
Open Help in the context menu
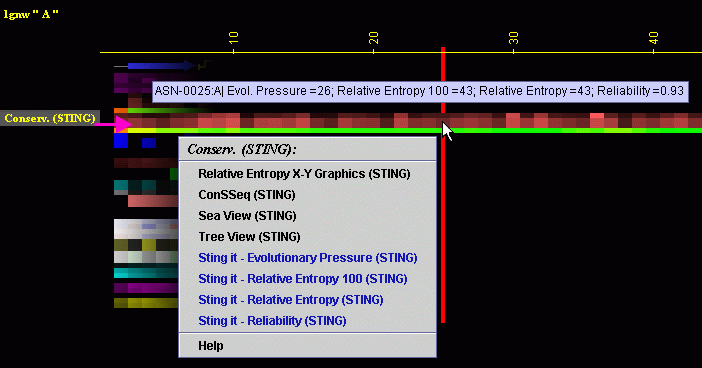[x=210, y=346]
